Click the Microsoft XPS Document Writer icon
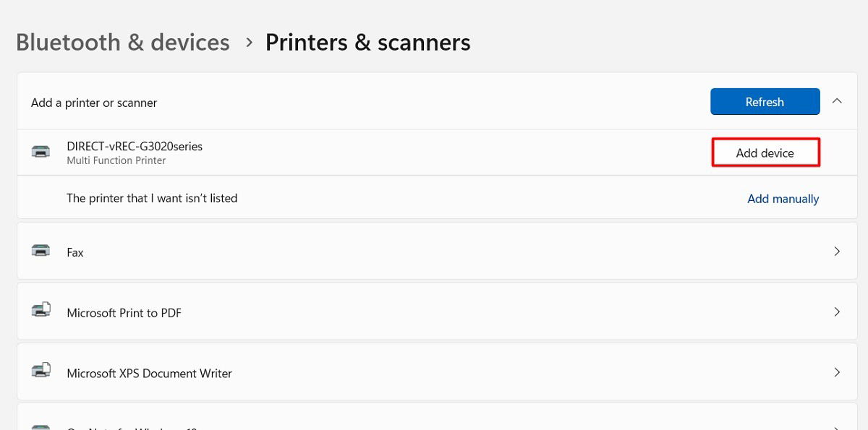The height and width of the screenshot is (430, 868). point(41,371)
